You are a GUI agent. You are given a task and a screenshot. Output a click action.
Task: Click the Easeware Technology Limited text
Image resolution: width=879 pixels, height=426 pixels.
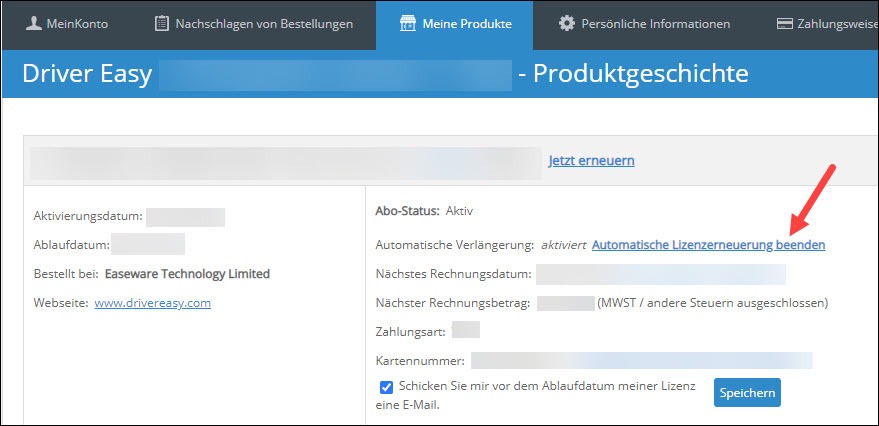click(x=187, y=274)
